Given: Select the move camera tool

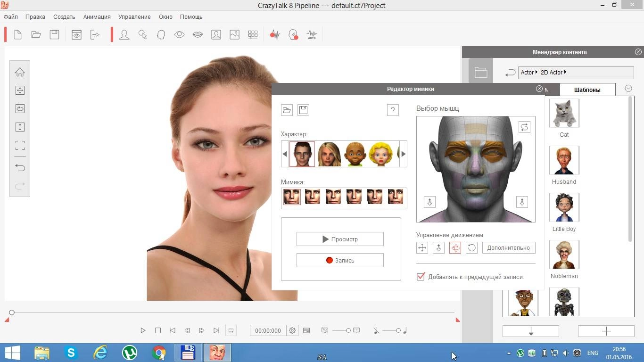Looking at the screenshot, I should point(20,90).
